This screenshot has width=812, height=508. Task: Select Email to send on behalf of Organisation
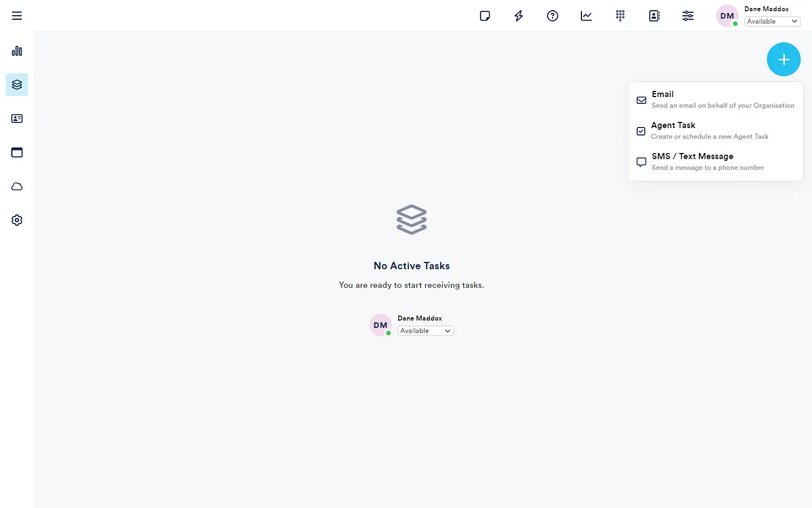pos(715,99)
